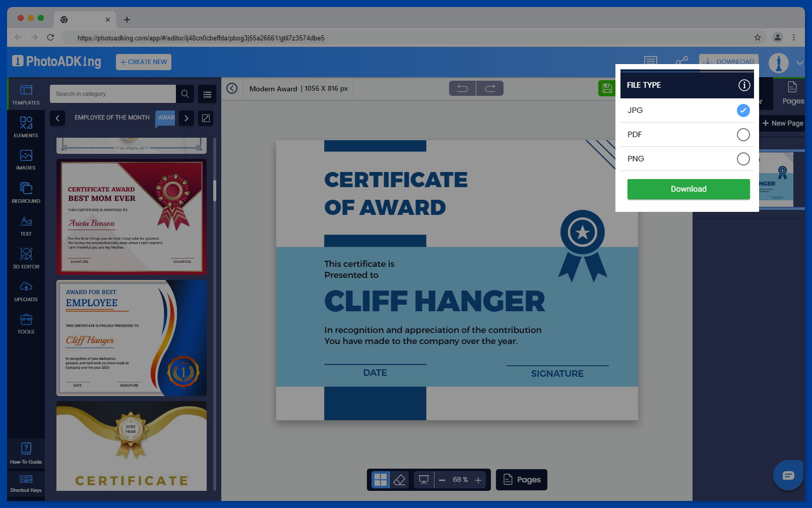Image resolution: width=812 pixels, height=508 pixels.
Task: Open the Bkground panel
Action: pyautogui.click(x=26, y=193)
